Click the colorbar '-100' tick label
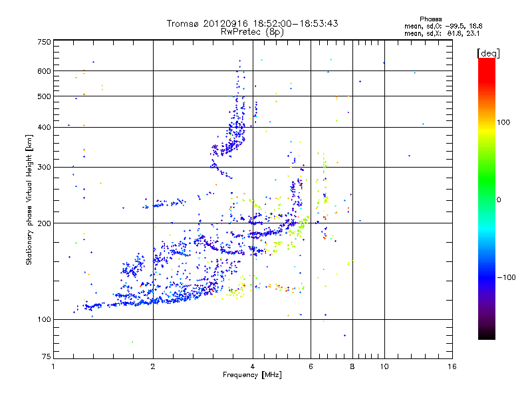This screenshot has width=532, height=399. (506, 277)
